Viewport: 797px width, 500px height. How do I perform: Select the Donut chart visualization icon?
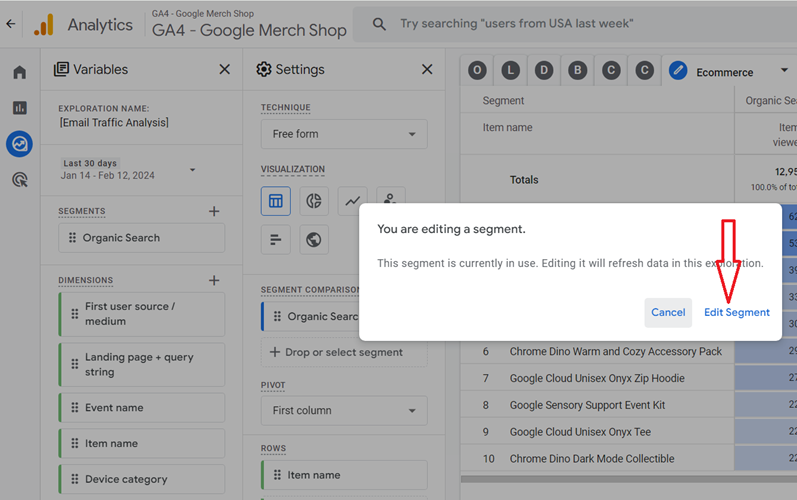[x=314, y=201]
